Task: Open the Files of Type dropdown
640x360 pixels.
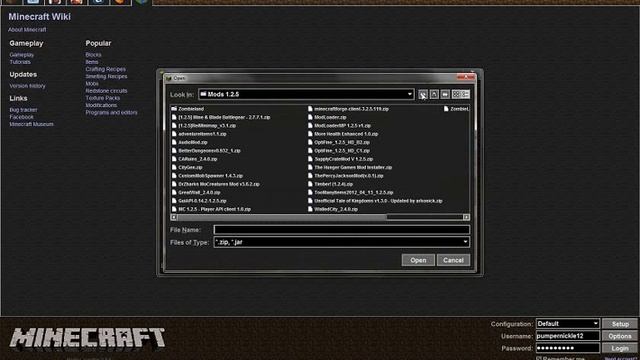Action: (465, 242)
